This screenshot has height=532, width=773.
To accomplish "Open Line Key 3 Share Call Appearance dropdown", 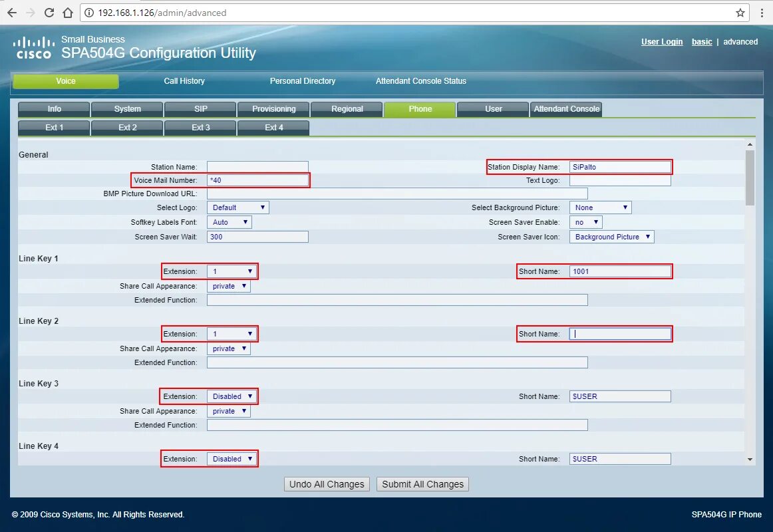I will tap(229, 412).
